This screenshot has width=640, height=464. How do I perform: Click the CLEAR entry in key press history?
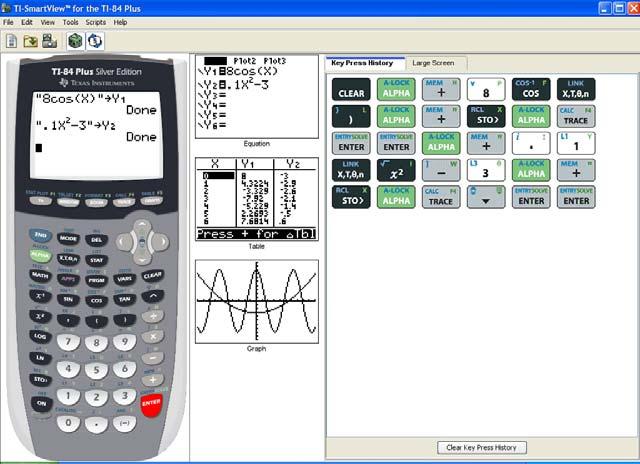click(x=351, y=89)
